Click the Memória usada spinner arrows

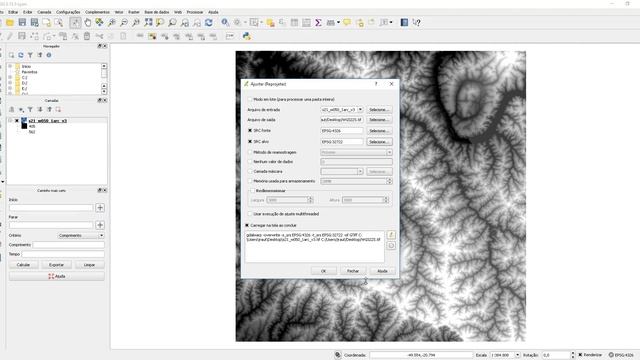point(389,181)
